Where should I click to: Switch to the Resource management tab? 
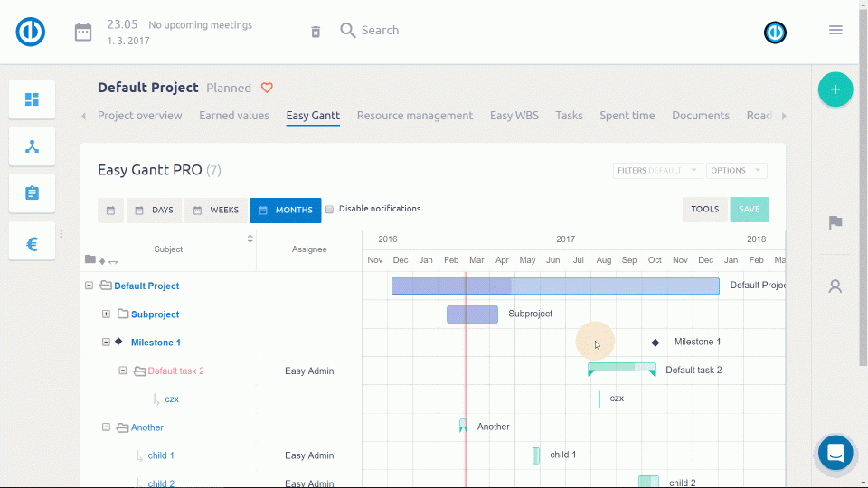(414, 116)
